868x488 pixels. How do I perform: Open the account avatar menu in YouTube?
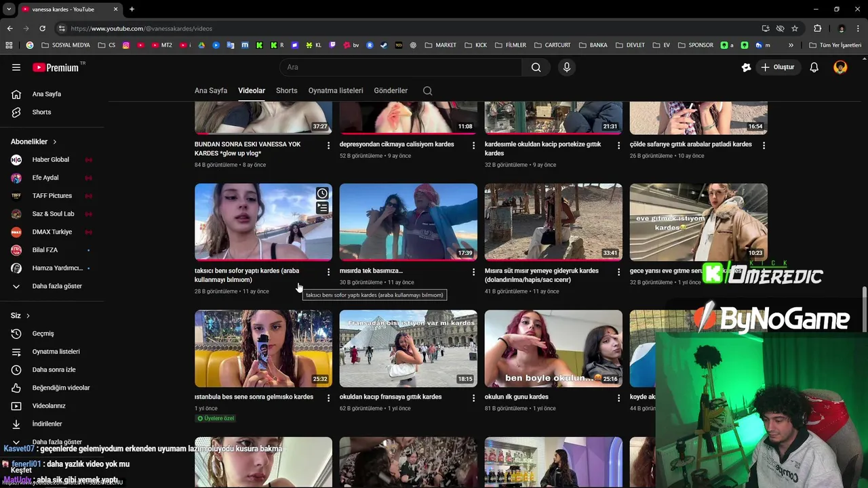(x=840, y=67)
